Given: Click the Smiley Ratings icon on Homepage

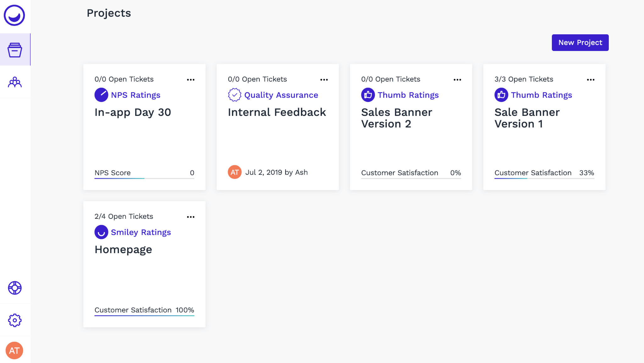Looking at the screenshot, I should (101, 232).
